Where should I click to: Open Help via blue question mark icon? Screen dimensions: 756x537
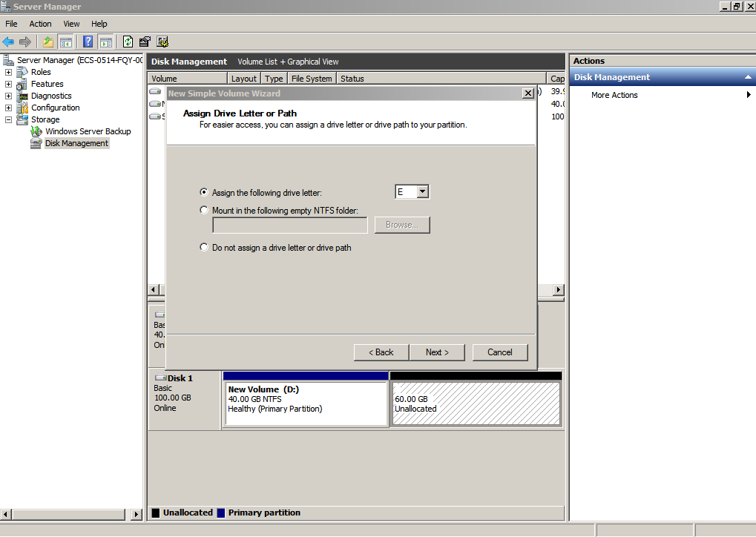[x=88, y=42]
